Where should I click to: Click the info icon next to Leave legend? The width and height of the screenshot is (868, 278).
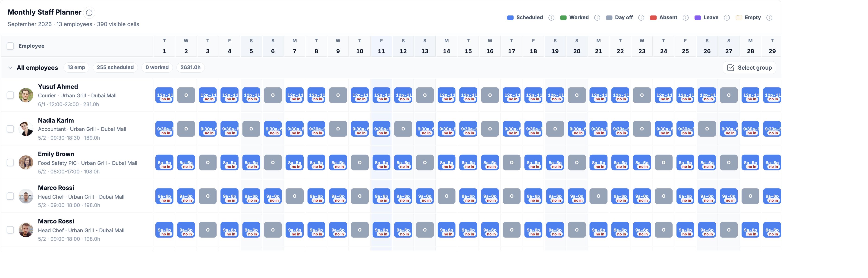[x=727, y=18]
